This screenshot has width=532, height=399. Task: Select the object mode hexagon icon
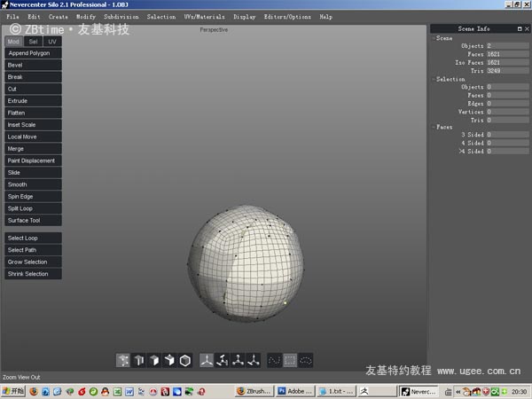pos(185,360)
